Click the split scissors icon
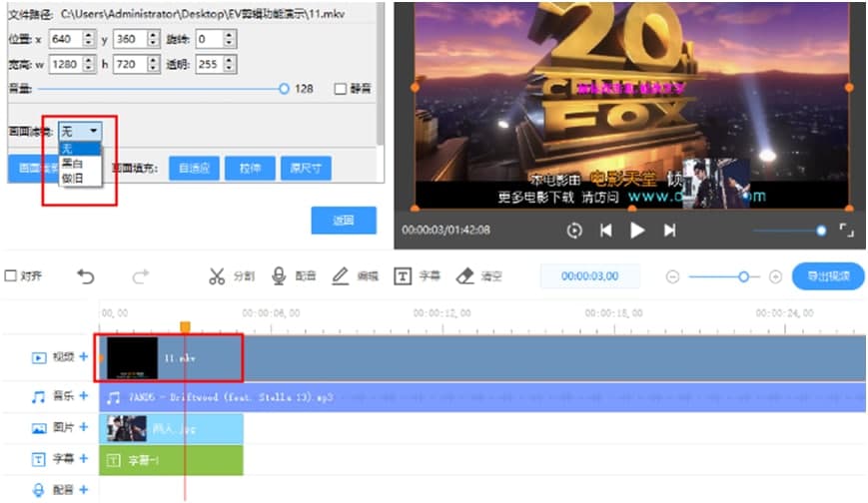The width and height of the screenshot is (868, 503). point(217,276)
